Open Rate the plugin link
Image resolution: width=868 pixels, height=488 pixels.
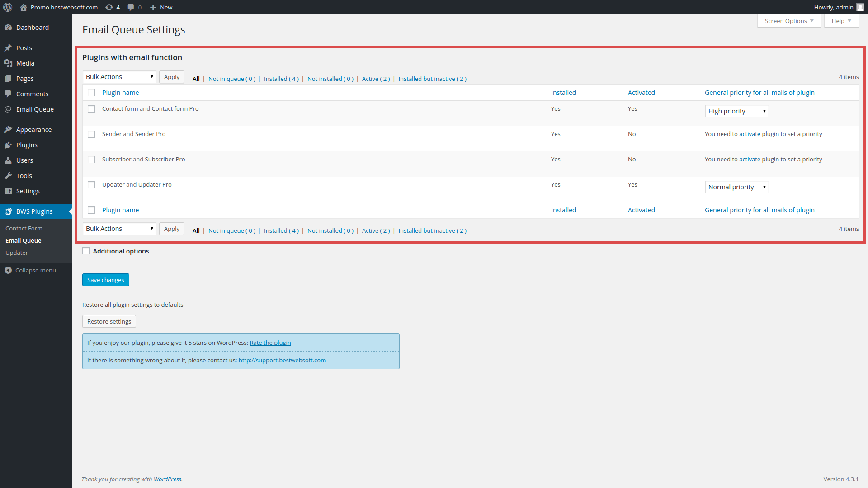point(270,343)
